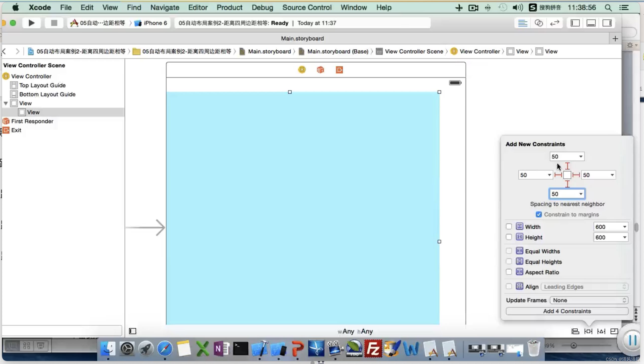Enable the Height constraint checkbox
The width and height of the screenshot is (644, 364).
click(509, 238)
